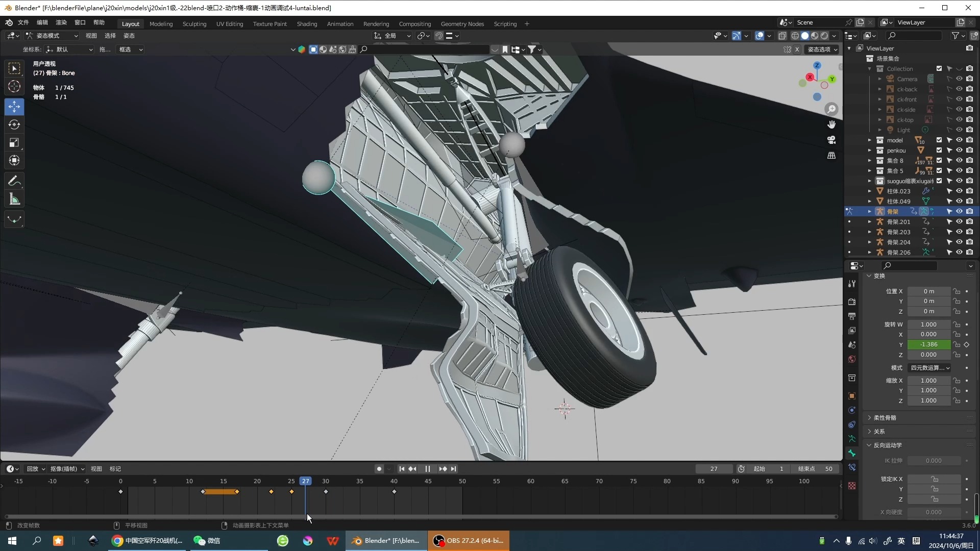This screenshot has width=980, height=551.
Task: Toggle eye visibility of 骨架.201
Action: [959, 222]
